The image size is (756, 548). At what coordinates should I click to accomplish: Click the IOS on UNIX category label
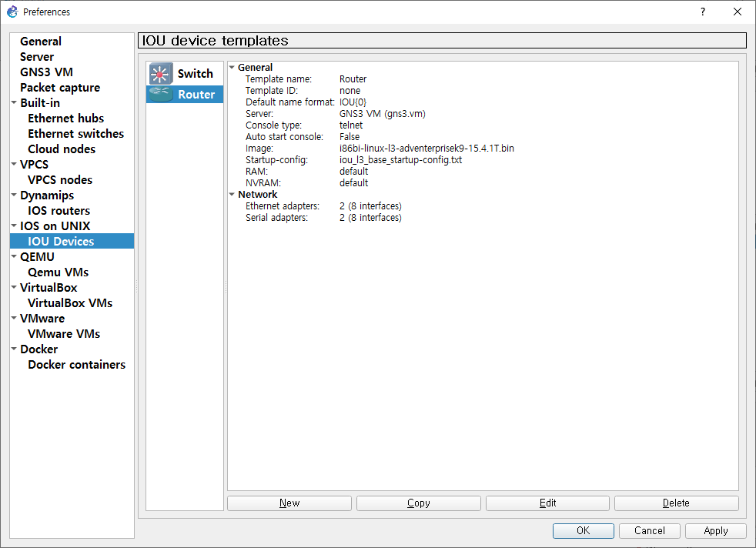pyautogui.click(x=55, y=226)
